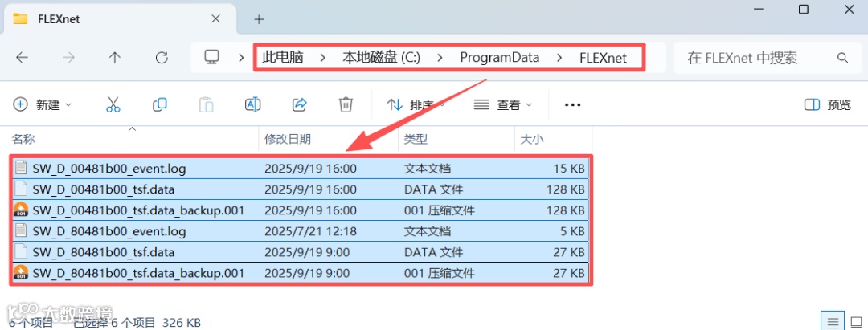Screen dimensions: 868x330
Task: Toggle the 预览 preview pane
Action: point(828,105)
